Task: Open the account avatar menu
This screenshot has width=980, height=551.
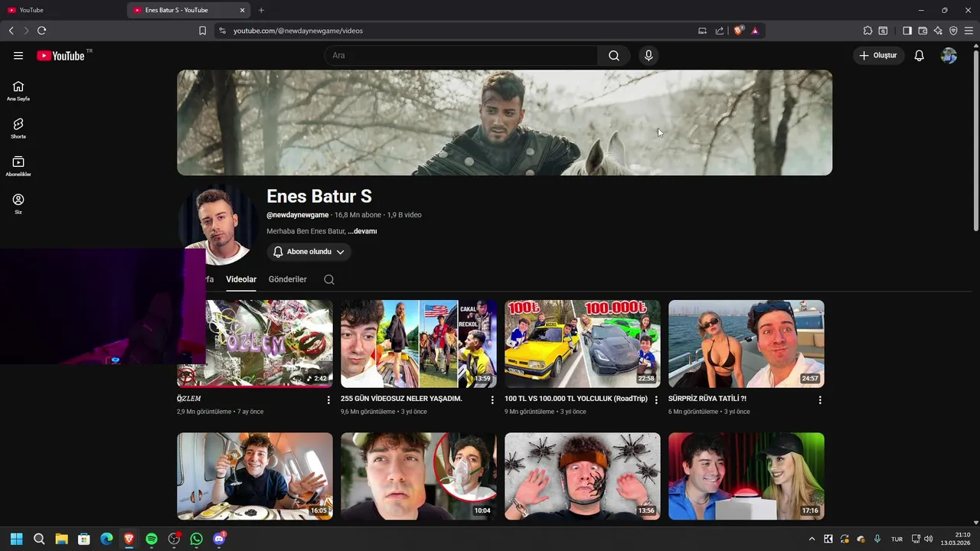Action: (x=949, y=56)
